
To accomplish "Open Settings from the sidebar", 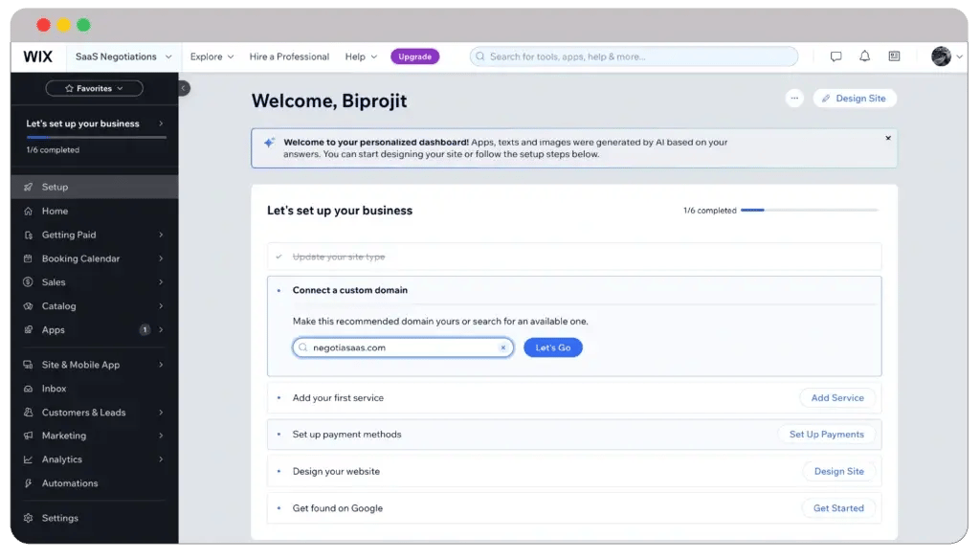I will pyautogui.click(x=59, y=518).
